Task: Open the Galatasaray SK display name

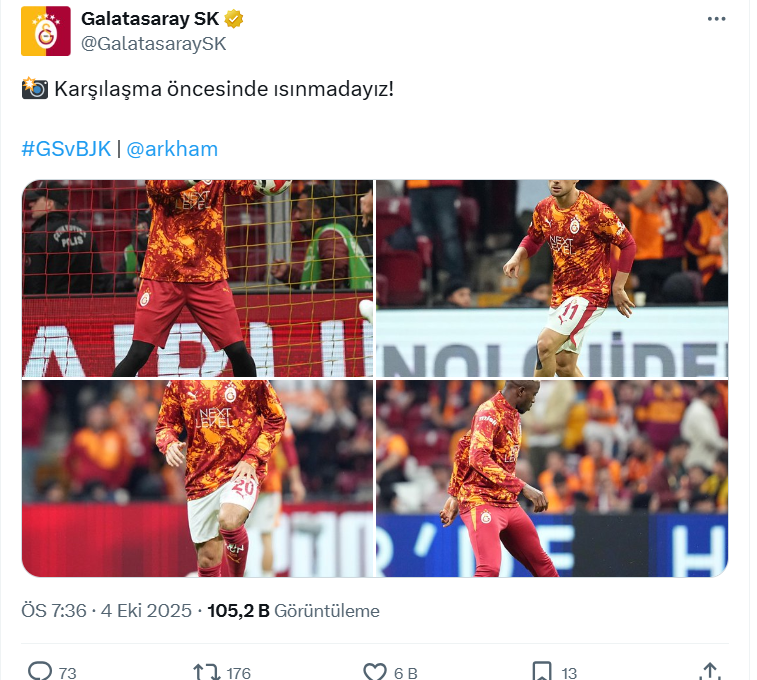Action: pos(150,19)
